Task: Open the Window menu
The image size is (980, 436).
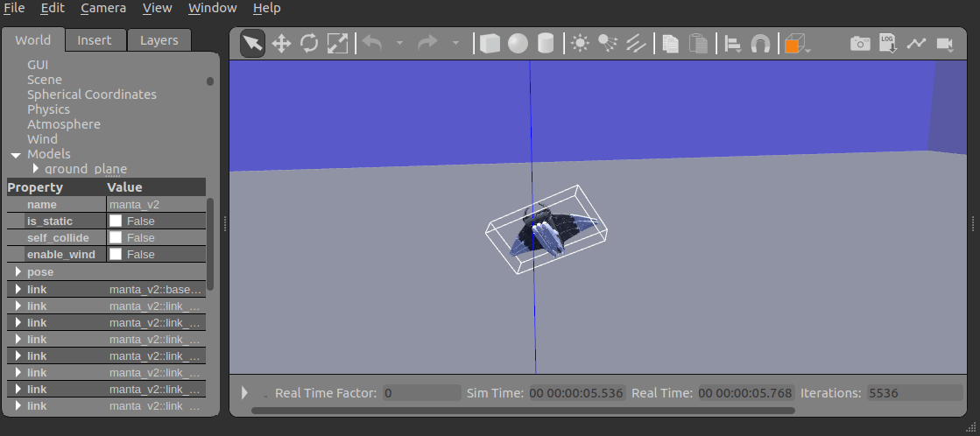Action: point(213,8)
